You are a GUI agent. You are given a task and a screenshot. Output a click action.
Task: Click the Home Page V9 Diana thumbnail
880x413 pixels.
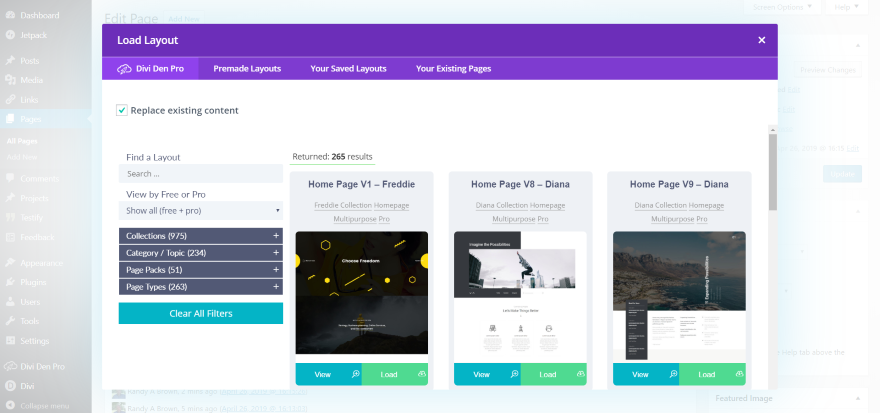679,297
